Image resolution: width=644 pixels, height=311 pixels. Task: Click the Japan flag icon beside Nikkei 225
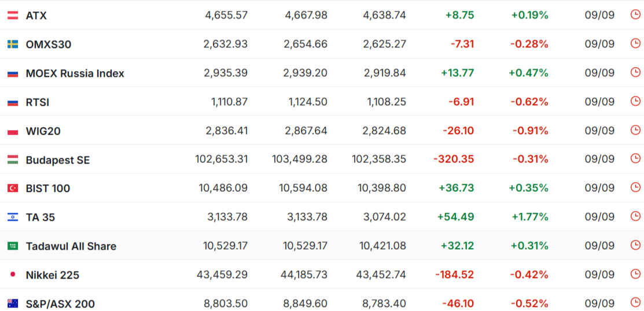pyautogui.click(x=13, y=275)
